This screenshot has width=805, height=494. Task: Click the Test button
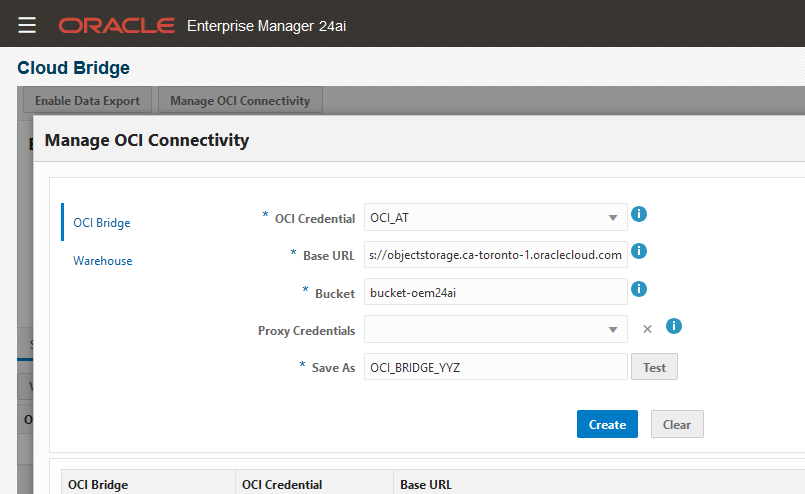click(x=654, y=367)
